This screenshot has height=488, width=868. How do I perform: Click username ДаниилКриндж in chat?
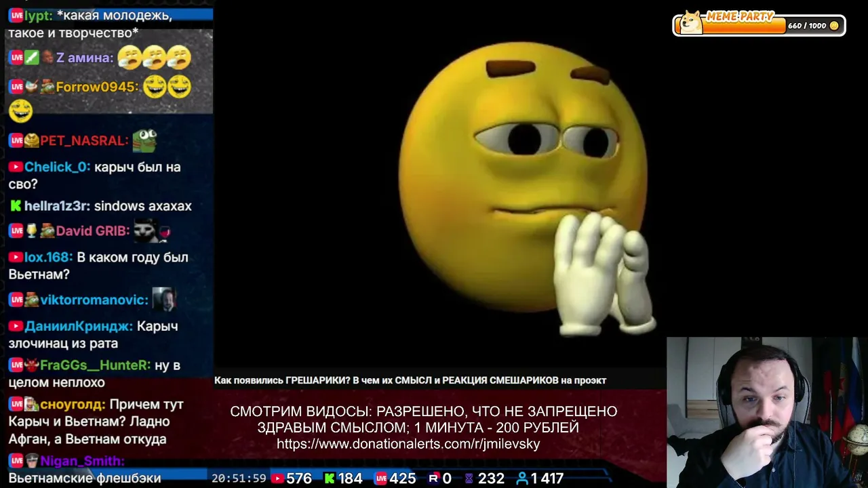point(79,326)
